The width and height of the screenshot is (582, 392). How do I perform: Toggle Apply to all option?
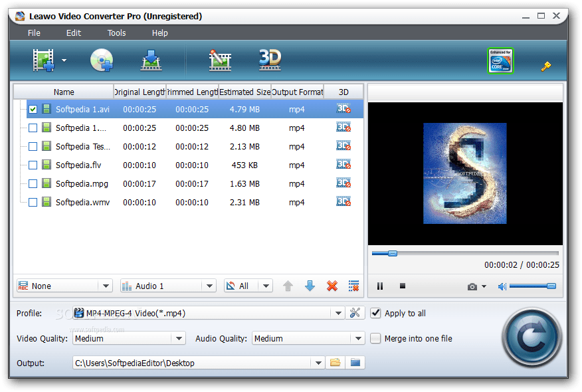tap(375, 313)
